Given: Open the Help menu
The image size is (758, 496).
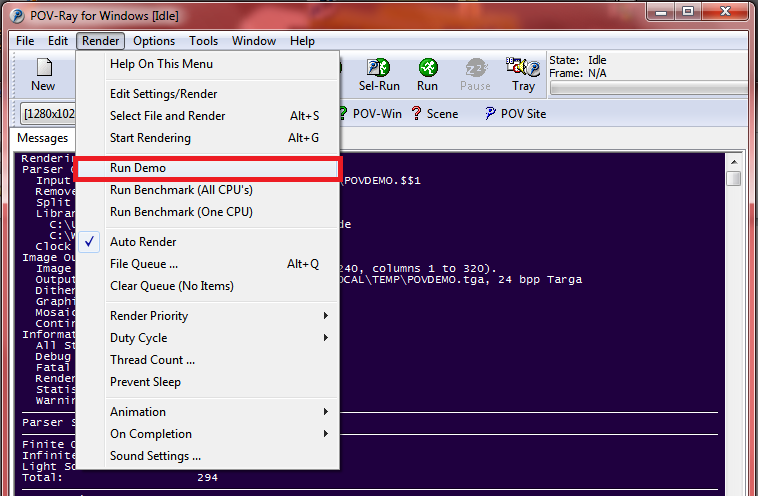Looking at the screenshot, I should tap(303, 41).
